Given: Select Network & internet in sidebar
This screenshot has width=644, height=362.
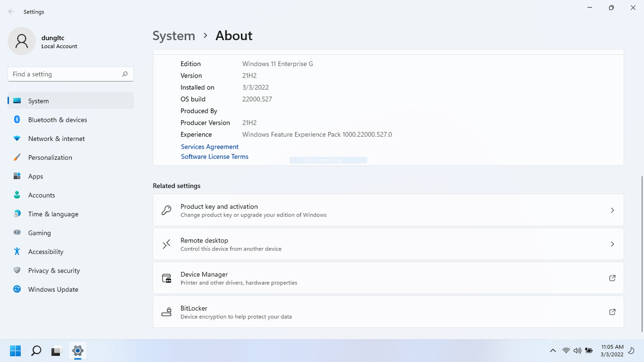Looking at the screenshot, I should coord(71,138).
